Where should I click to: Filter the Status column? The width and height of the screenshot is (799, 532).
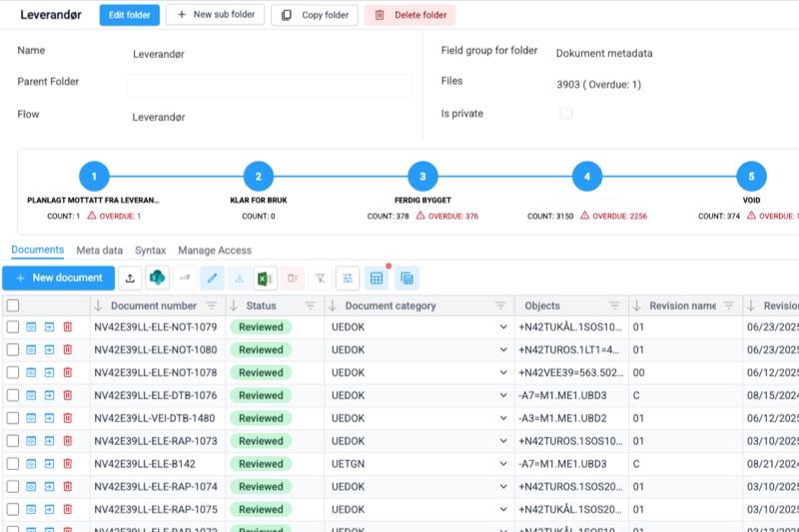pos(310,305)
